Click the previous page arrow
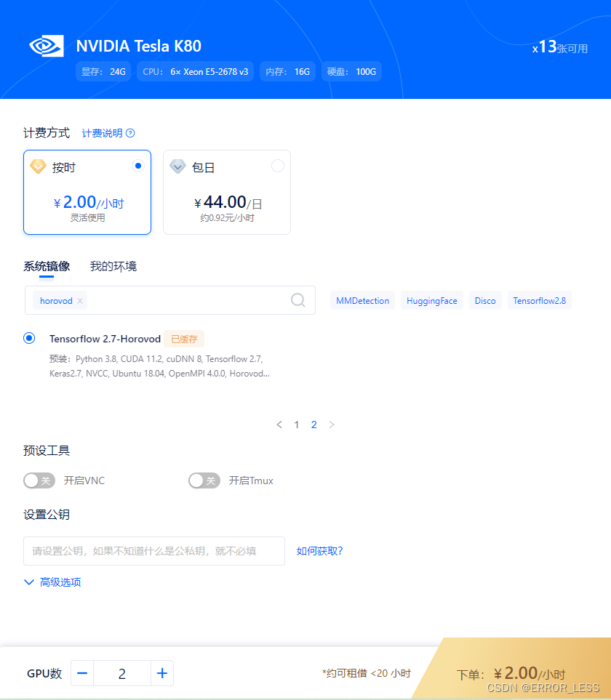 click(279, 425)
